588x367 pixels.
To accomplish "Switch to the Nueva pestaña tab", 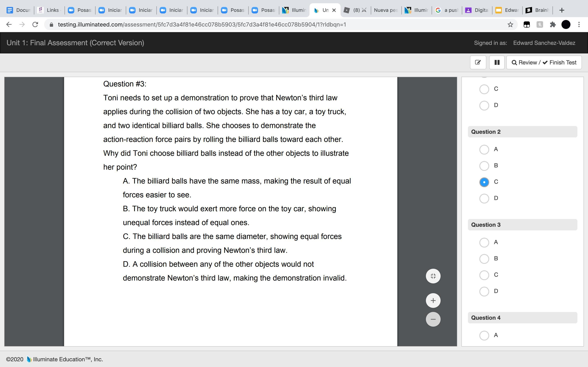I will (386, 10).
